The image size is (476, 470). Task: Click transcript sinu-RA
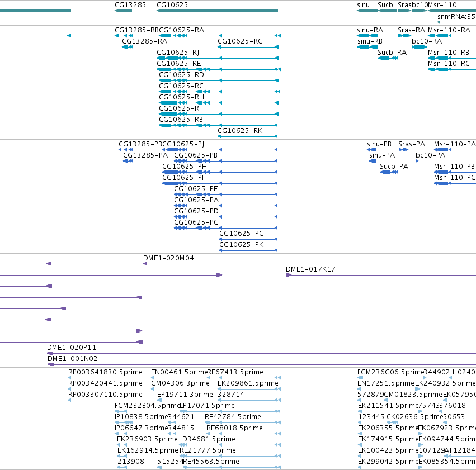click(370, 30)
